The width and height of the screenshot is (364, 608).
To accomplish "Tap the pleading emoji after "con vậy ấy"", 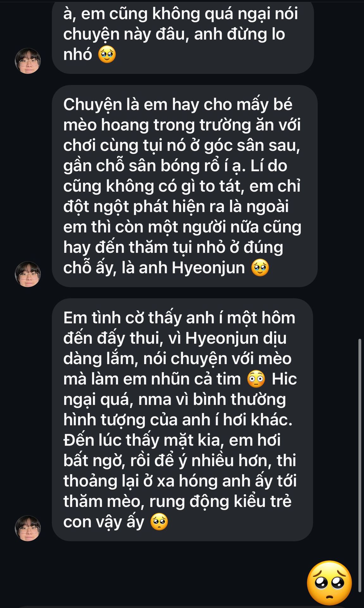I will click(159, 522).
